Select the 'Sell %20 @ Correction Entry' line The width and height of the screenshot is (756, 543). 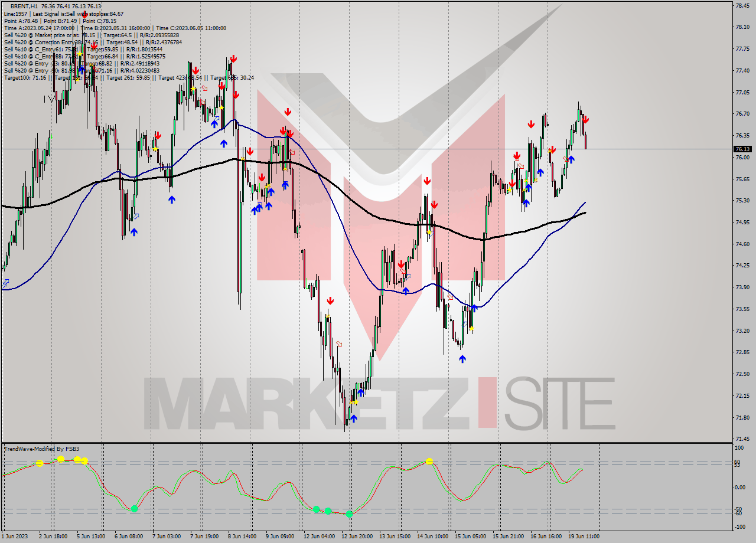click(x=93, y=42)
